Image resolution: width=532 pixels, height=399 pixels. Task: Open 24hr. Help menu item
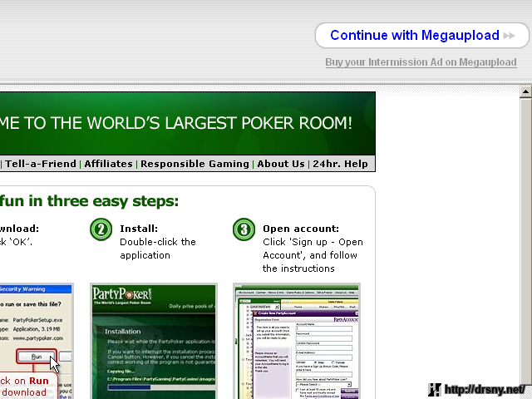340,164
